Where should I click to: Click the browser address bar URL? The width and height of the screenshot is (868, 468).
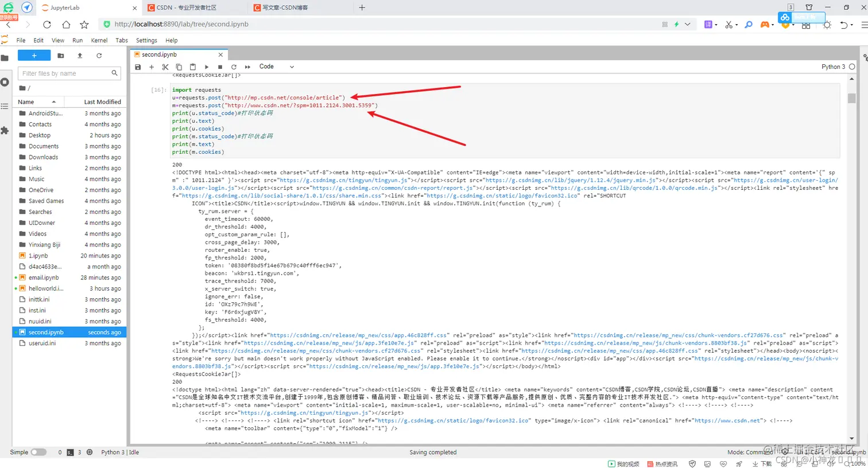point(181,24)
